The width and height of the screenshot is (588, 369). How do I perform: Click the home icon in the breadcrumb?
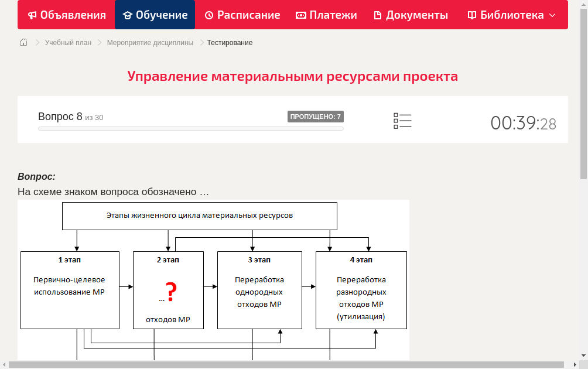pos(23,42)
